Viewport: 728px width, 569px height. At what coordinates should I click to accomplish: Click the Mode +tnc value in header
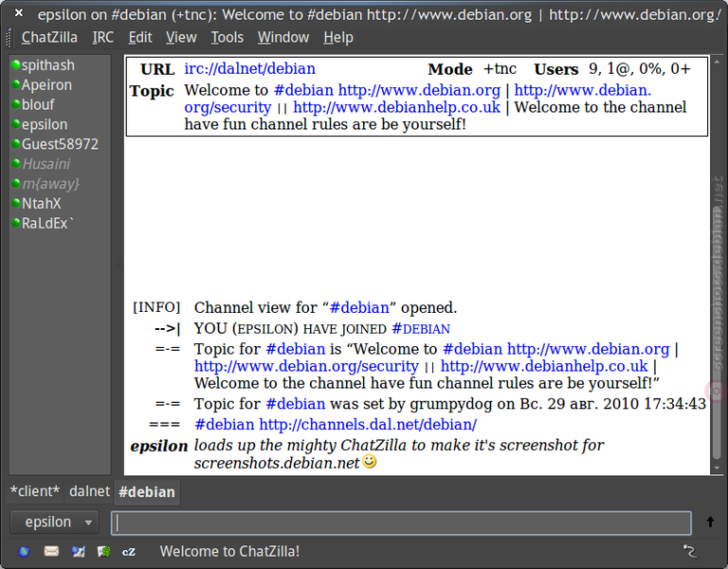tap(500, 68)
